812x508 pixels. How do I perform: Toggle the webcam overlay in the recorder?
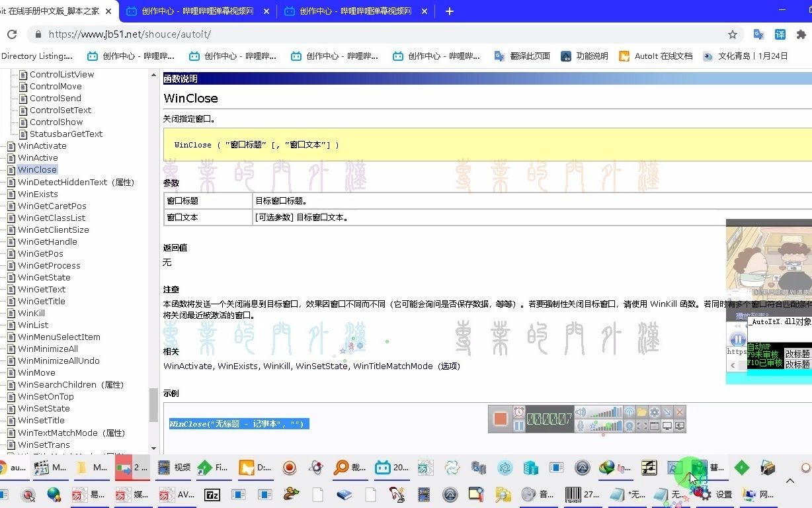pos(630,426)
